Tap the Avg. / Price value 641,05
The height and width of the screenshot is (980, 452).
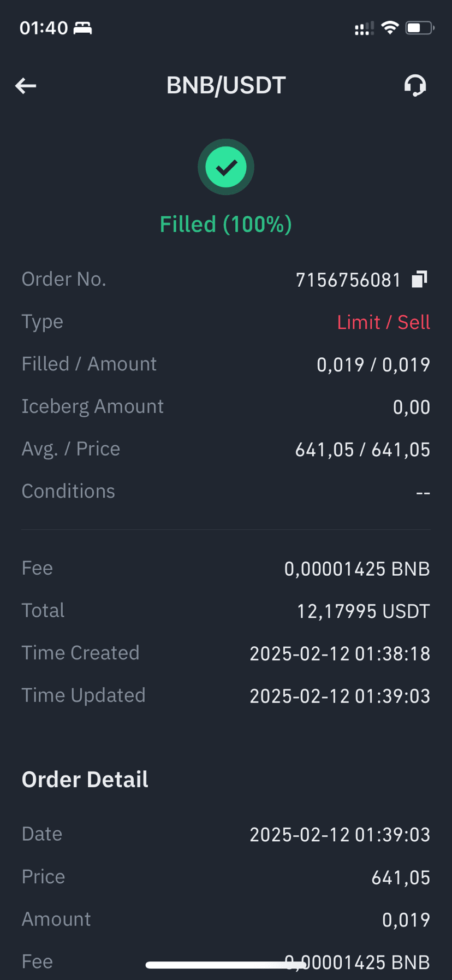click(x=362, y=450)
